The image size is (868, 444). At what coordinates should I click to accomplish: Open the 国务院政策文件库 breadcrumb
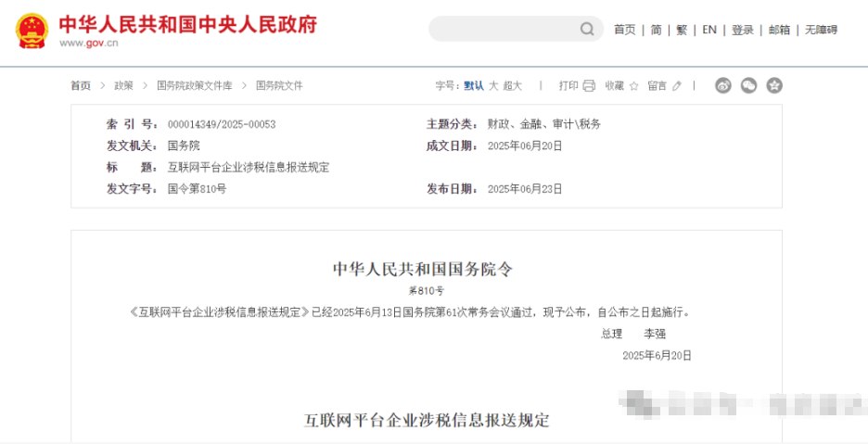[195, 86]
